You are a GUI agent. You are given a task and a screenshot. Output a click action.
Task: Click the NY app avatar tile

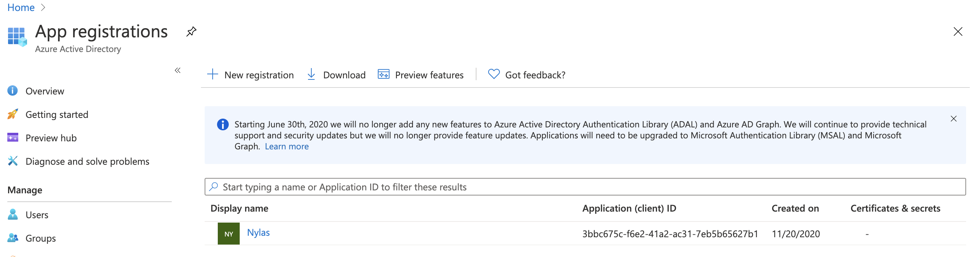(x=229, y=234)
